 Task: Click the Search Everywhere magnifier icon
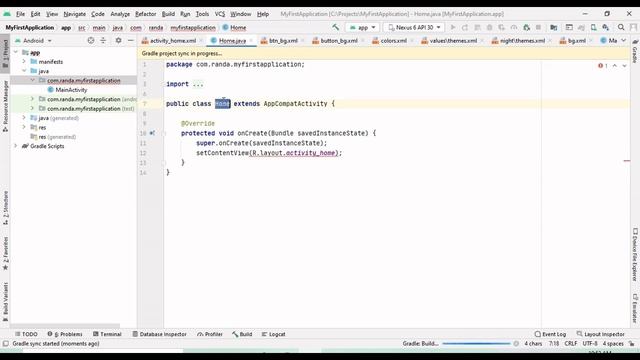621,27
